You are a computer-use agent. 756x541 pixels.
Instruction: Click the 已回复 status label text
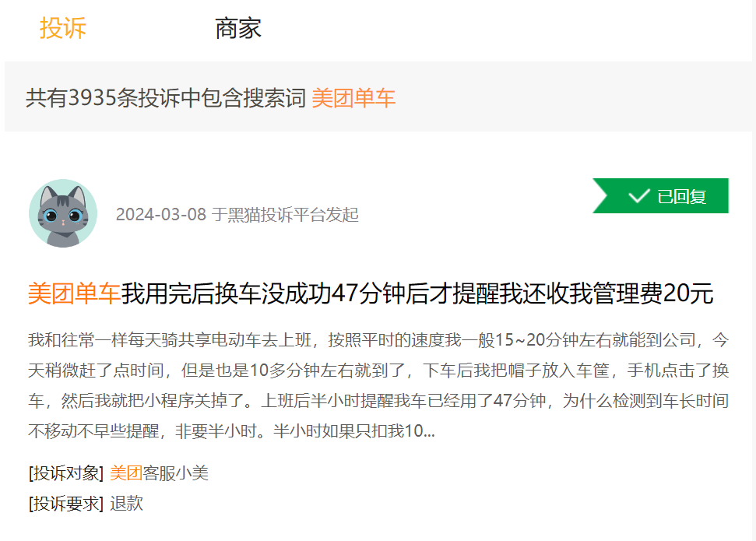point(681,196)
